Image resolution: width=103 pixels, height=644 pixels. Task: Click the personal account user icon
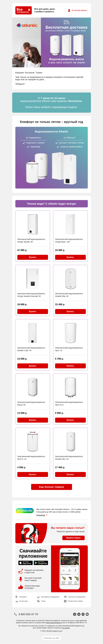click(x=69, y=10)
